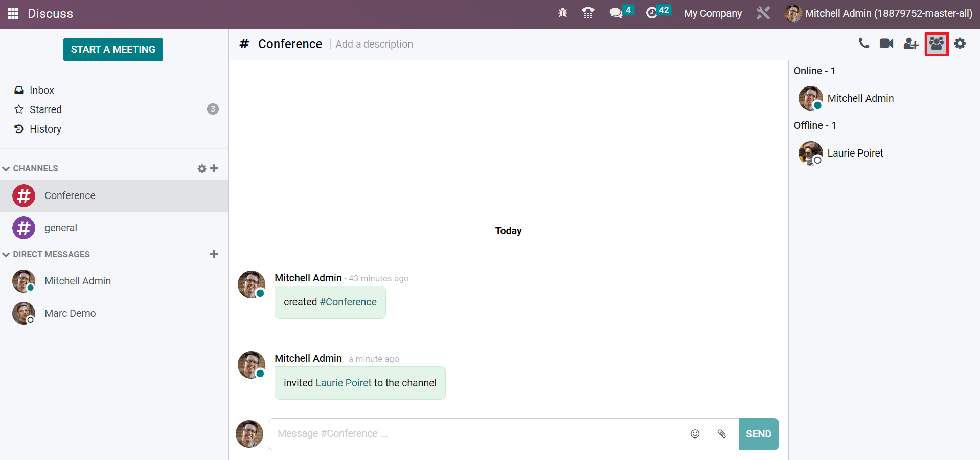Open the VoIP phone icon in top bar
The image size is (980, 460).
pyautogui.click(x=588, y=13)
